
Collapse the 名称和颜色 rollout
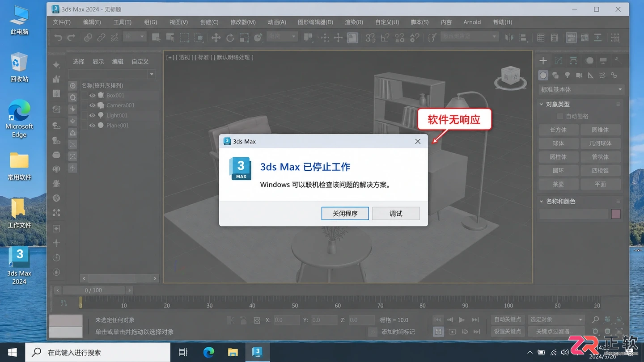tap(542, 201)
